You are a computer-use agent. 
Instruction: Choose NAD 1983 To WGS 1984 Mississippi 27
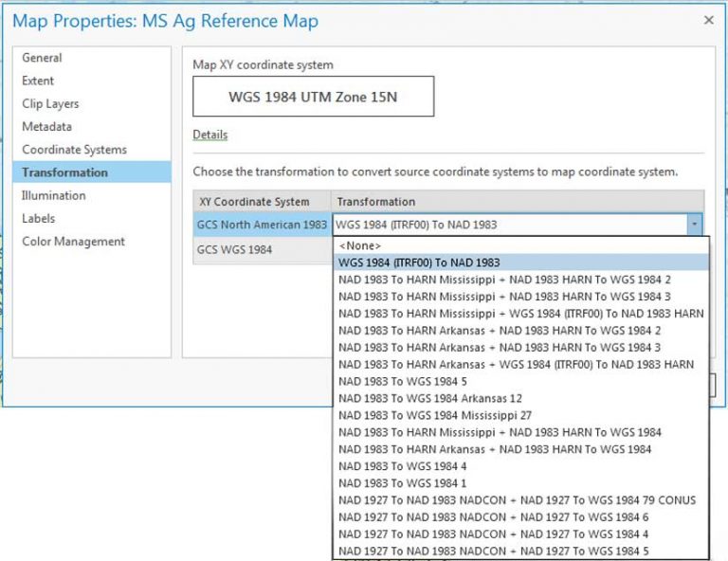pos(434,416)
